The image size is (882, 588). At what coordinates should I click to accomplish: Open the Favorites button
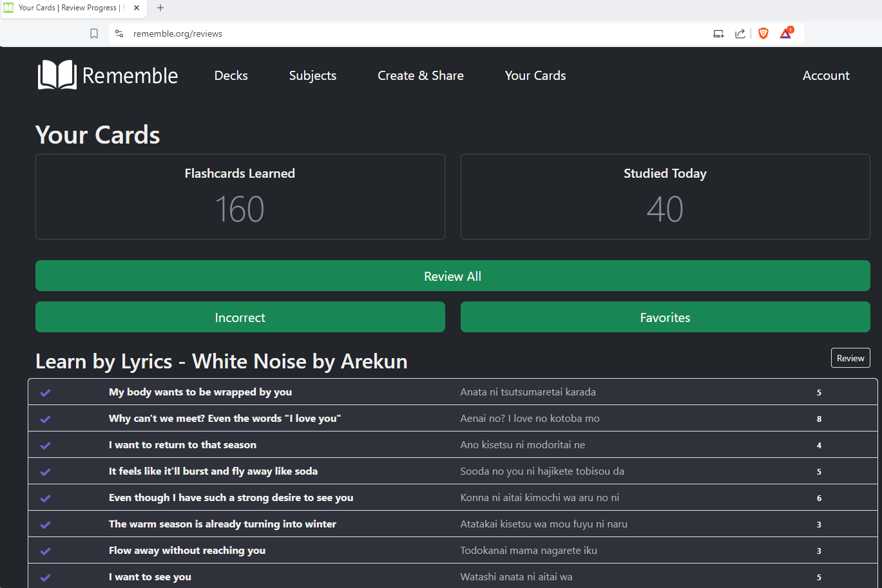point(665,317)
